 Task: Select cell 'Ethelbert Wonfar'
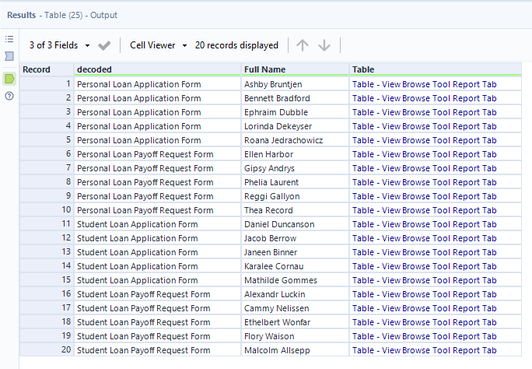[x=295, y=322]
